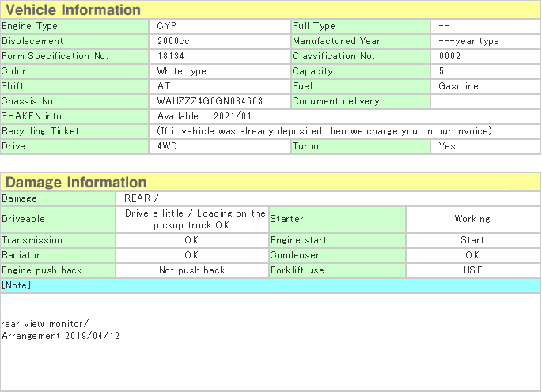The height and width of the screenshot is (392, 542).
Task: Click the Color value White type
Action: point(181,71)
